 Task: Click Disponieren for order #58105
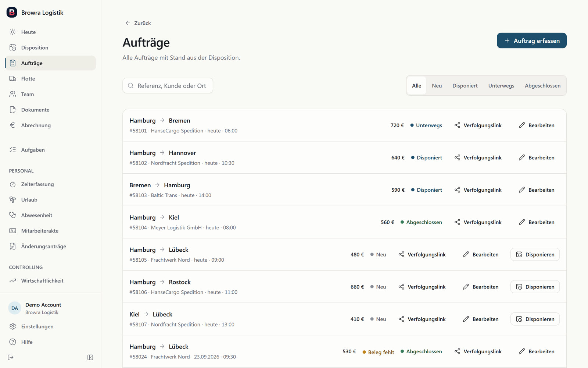click(x=535, y=254)
